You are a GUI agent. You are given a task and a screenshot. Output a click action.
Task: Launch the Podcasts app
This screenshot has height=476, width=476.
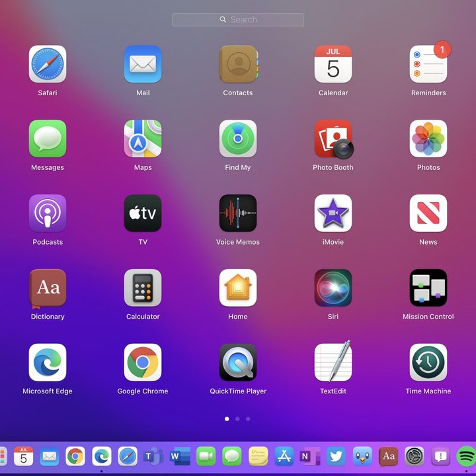click(48, 213)
